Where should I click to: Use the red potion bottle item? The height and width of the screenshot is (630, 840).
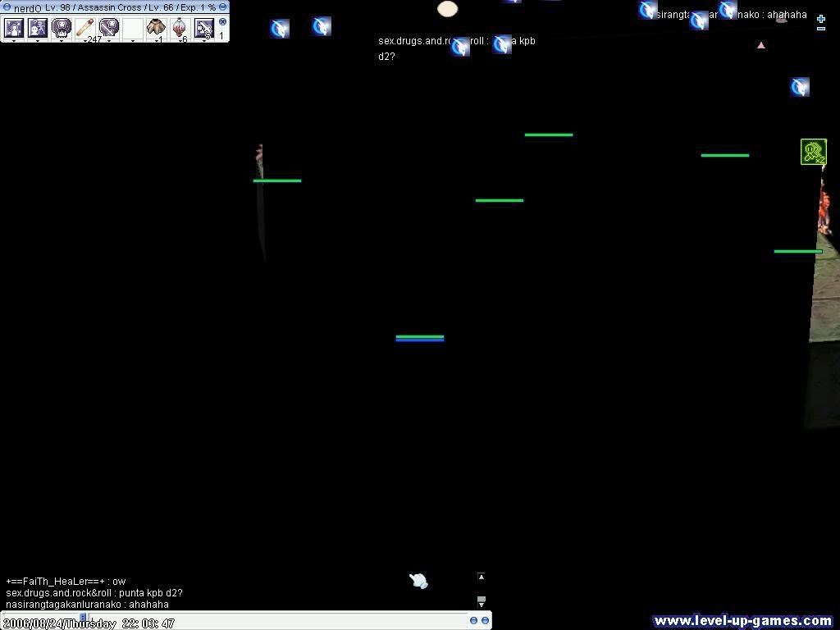point(180,28)
